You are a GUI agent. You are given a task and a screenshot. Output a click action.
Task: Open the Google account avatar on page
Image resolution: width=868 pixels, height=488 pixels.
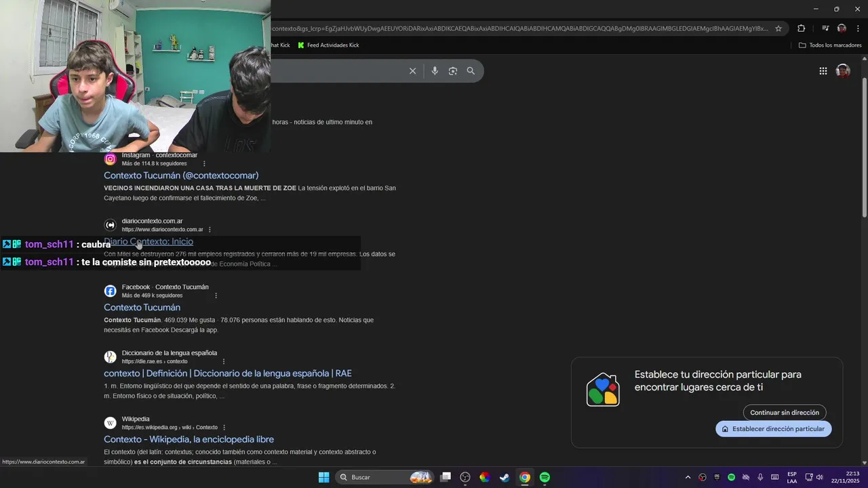click(843, 71)
